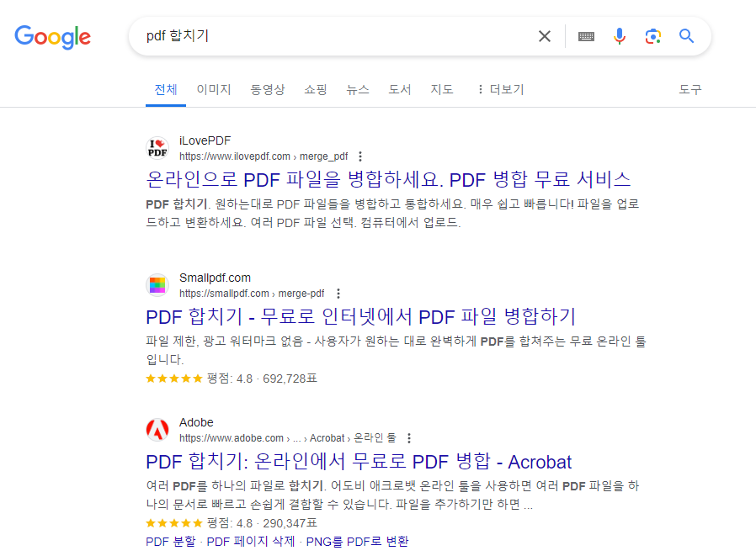The image size is (756, 556).
Task: Open 'PDF 합치기: 온라인에서 무료로' Acrobat link
Action: point(359,462)
